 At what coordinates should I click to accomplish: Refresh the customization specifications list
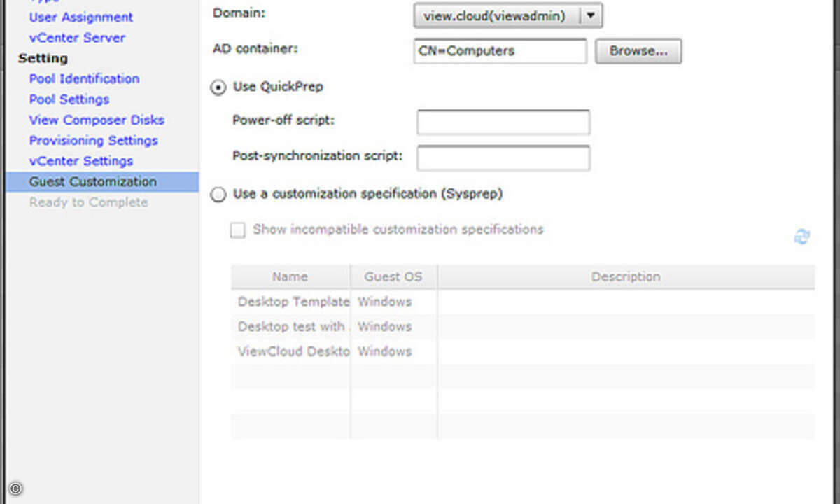[801, 237]
